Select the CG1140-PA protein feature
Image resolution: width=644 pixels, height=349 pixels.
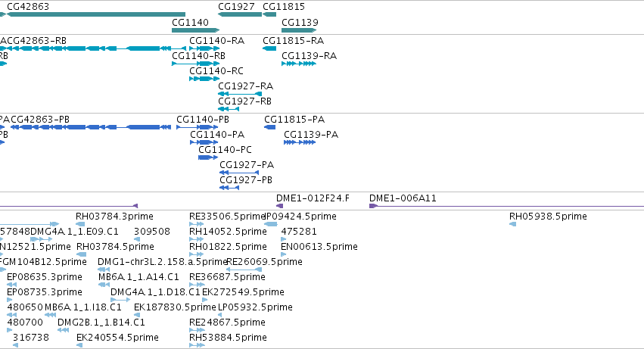coord(204,142)
